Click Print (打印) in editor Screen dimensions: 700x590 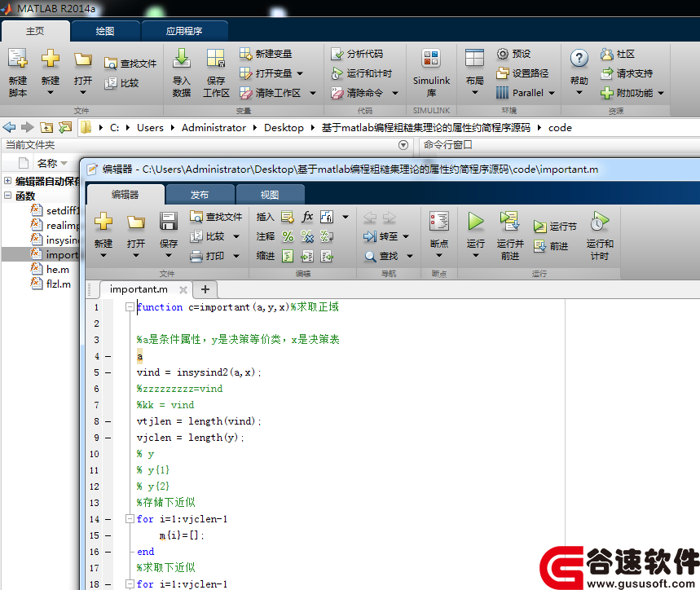tap(207, 256)
